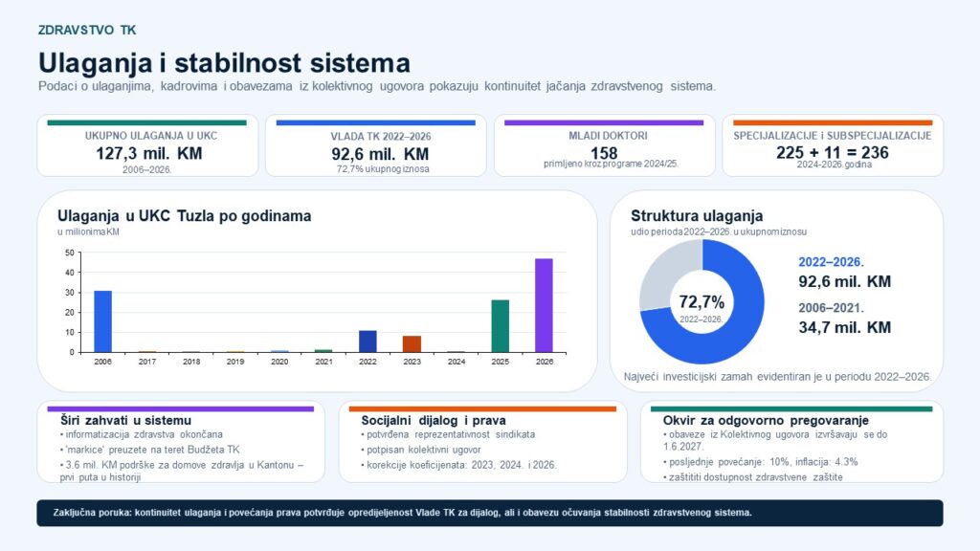The height and width of the screenshot is (551, 980).
Task: Click the Širi zahvati u sistemu heading
Action: (x=125, y=421)
